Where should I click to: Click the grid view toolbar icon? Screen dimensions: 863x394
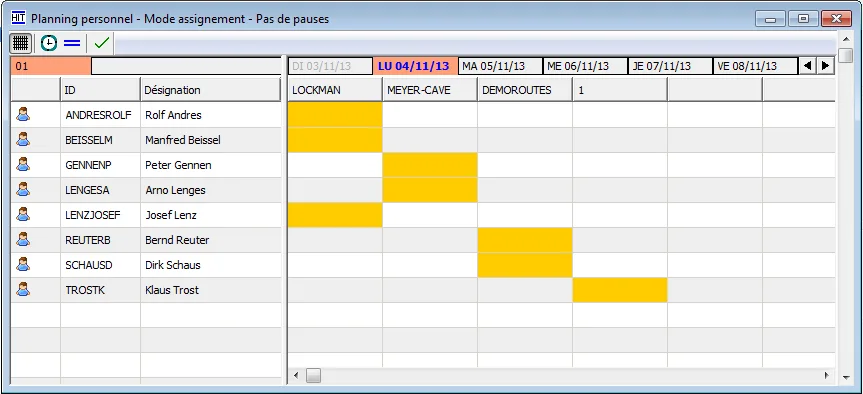tap(21, 43)
